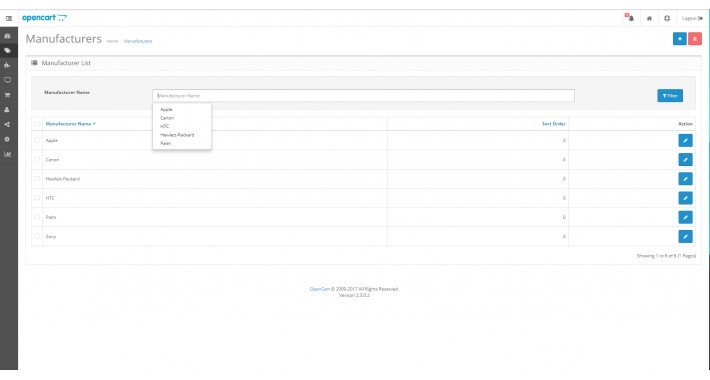Click the Sony name in table
This screenshot has width=710, height=380.
click(51, 236)
